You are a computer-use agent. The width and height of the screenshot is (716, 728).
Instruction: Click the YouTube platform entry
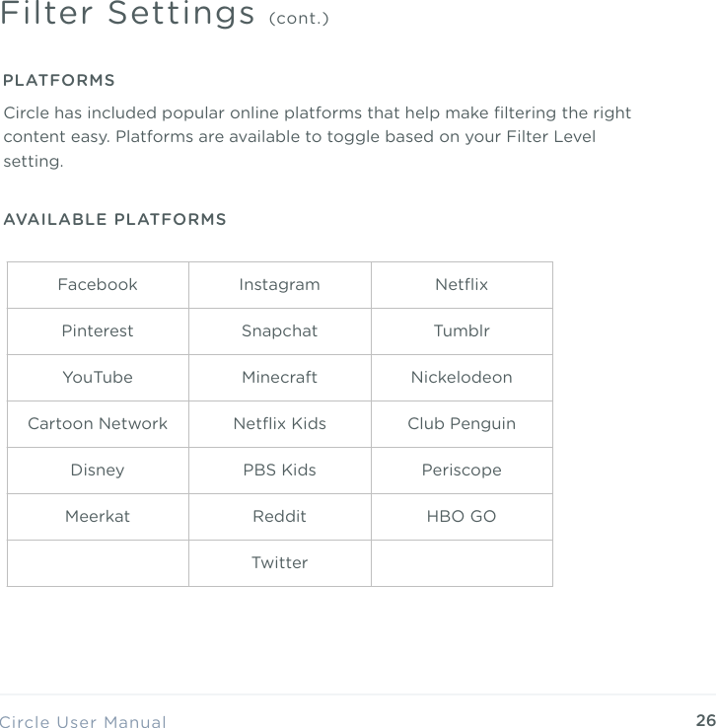point(98,378)
